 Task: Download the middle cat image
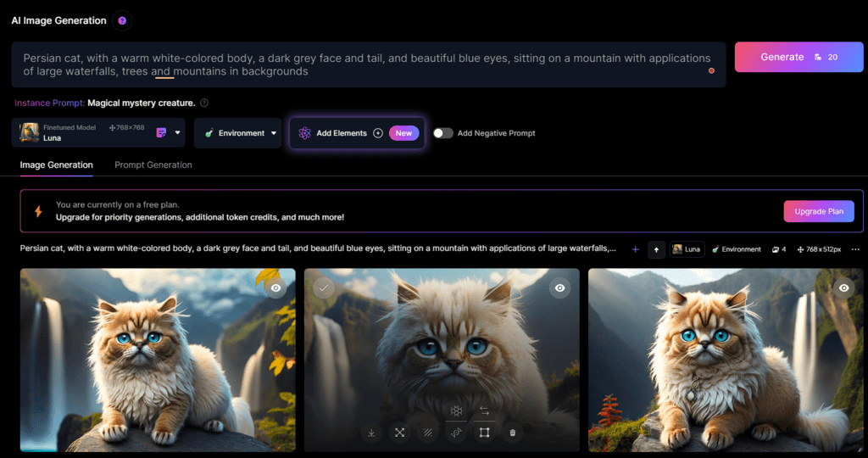371,433
